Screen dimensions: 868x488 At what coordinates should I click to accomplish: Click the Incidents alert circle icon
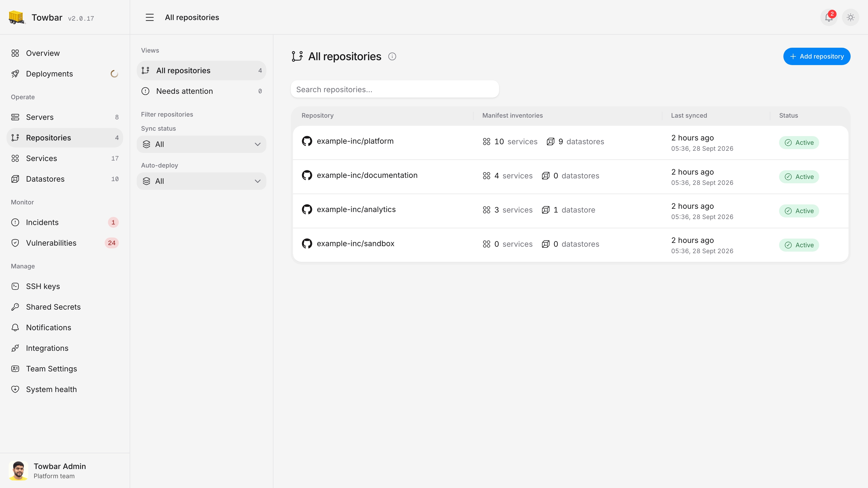15,222
